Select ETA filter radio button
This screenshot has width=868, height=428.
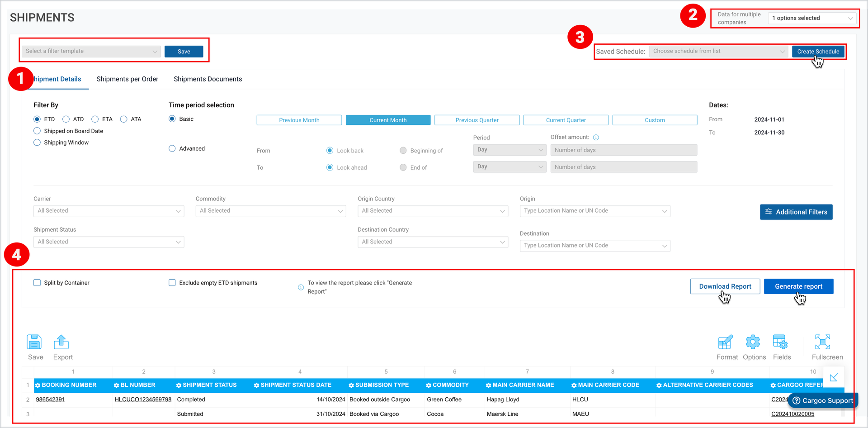coord(95,119)
